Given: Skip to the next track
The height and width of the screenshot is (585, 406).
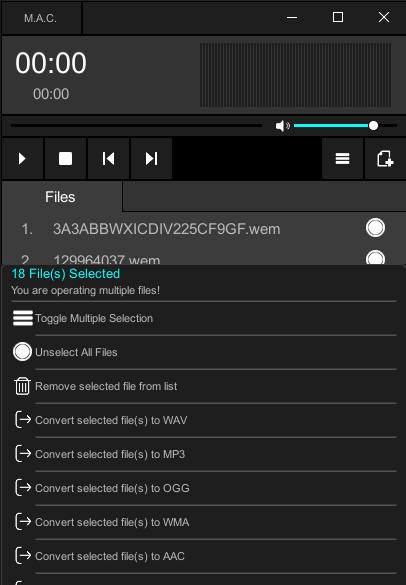Looking at the screenshot, I should (151, 159).
